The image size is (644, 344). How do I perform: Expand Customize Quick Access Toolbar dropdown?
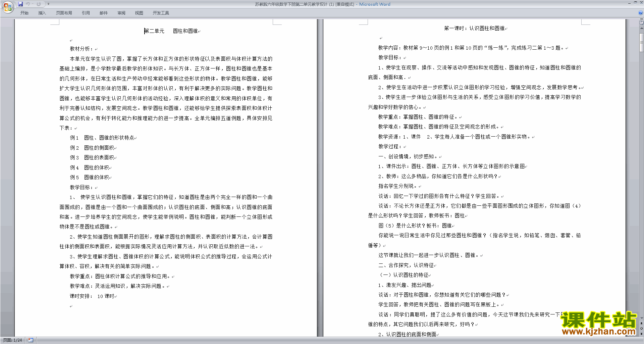48,4
